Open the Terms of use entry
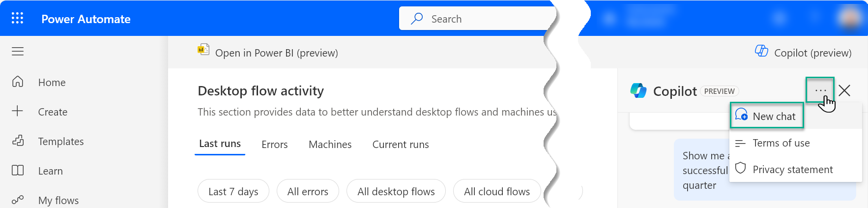Image resolution: width=868 pixels, height=208 pixels. [781, 143]
